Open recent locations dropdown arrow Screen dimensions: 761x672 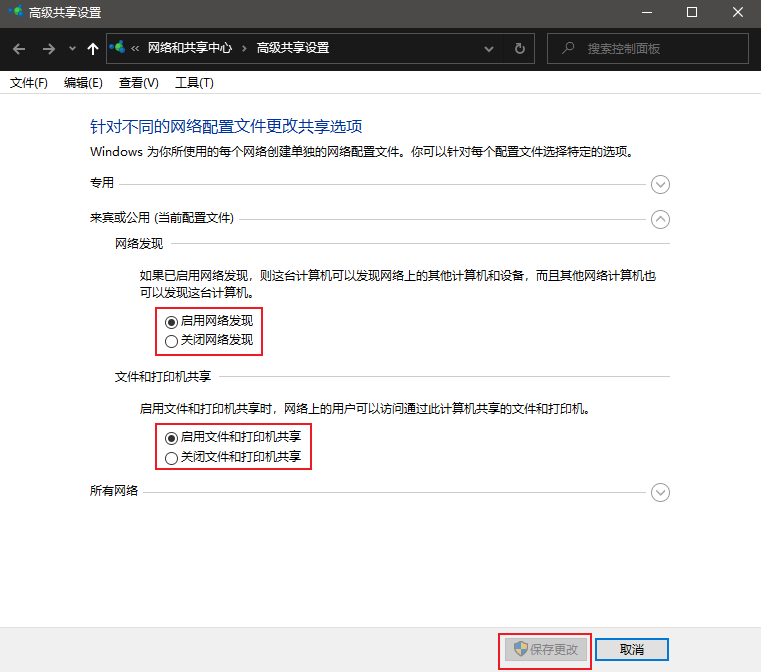(x=72, y=49)
